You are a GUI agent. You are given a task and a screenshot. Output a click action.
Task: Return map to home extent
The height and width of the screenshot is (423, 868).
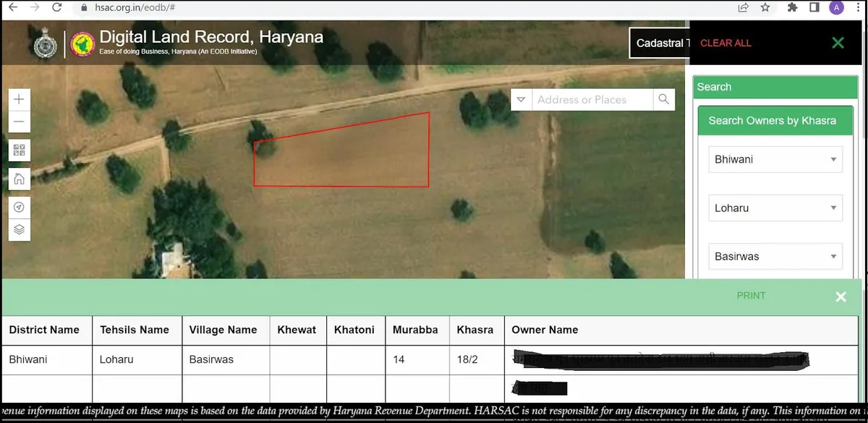click(x=20, y=179)
